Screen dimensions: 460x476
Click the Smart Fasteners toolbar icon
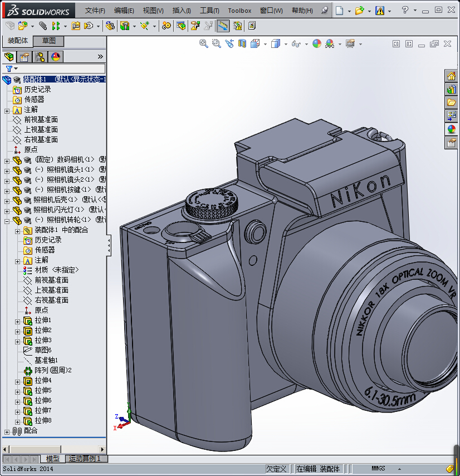(76, 26)
